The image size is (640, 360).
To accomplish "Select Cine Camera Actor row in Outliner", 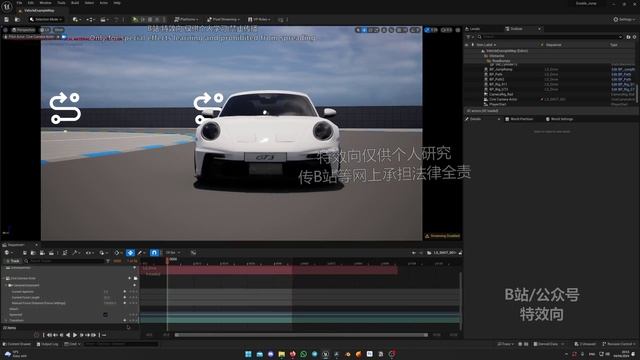I will (x=551, y=99).
